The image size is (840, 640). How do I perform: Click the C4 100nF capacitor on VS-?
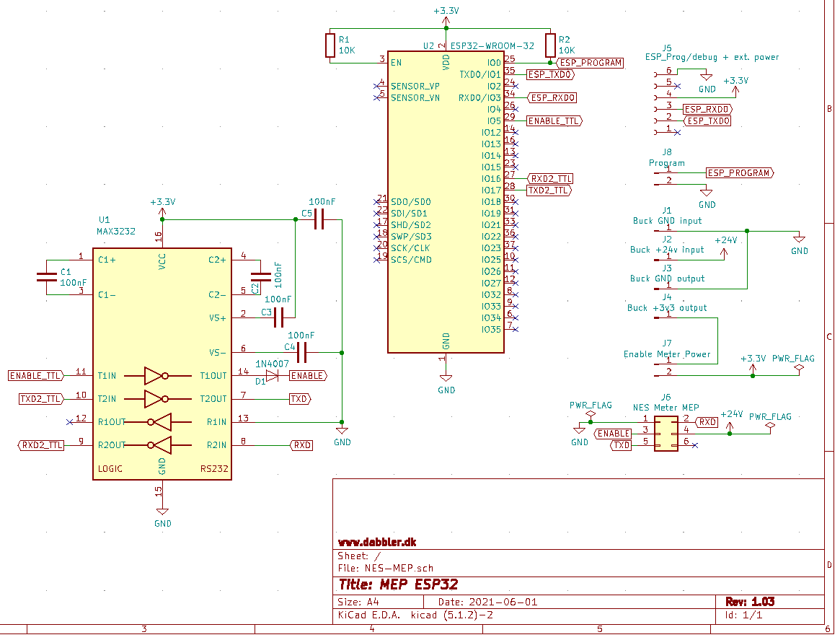[x=302, y=352]
